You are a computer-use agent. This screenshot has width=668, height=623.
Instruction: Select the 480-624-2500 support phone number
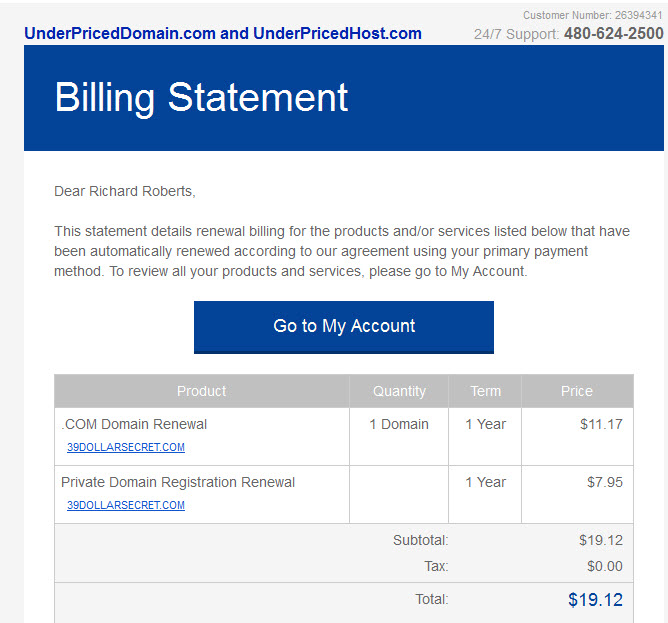(613, 33)
